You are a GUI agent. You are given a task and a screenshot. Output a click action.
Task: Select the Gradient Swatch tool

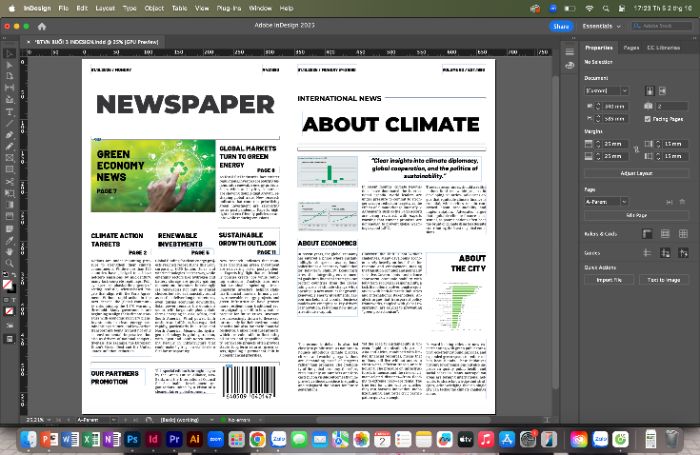9,205
